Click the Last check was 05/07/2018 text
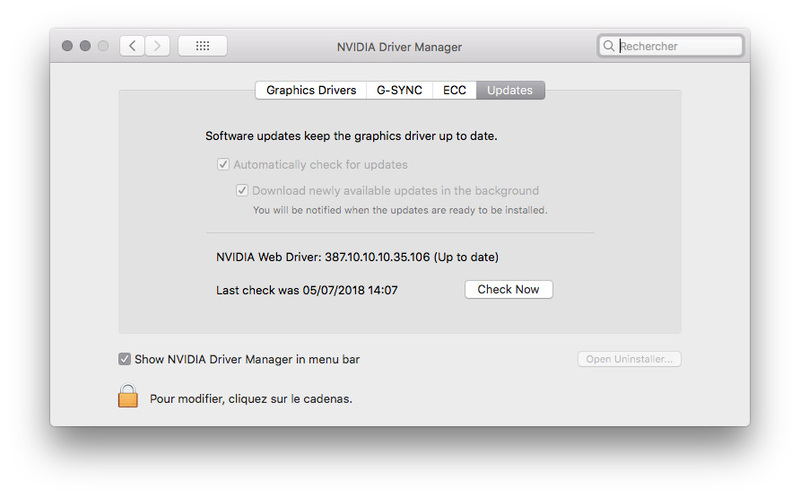Screen dimensions: 800x498 [x=307, y=290]
